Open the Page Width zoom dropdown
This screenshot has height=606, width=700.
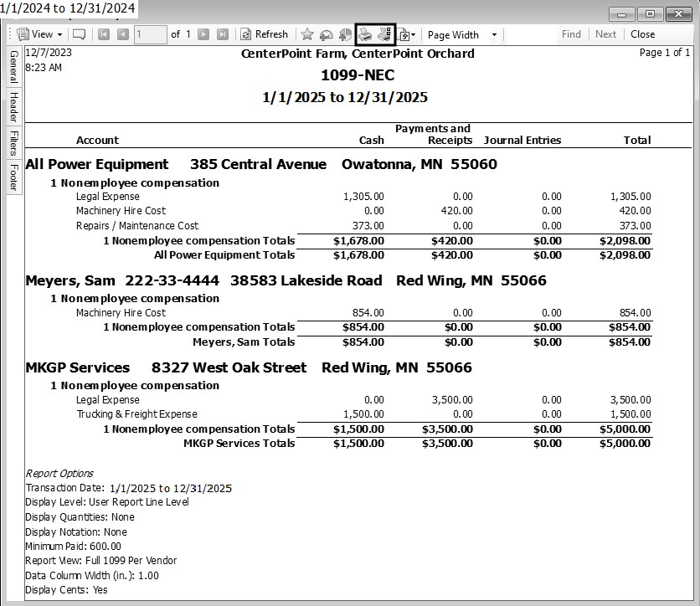click(x=461, y=34)
